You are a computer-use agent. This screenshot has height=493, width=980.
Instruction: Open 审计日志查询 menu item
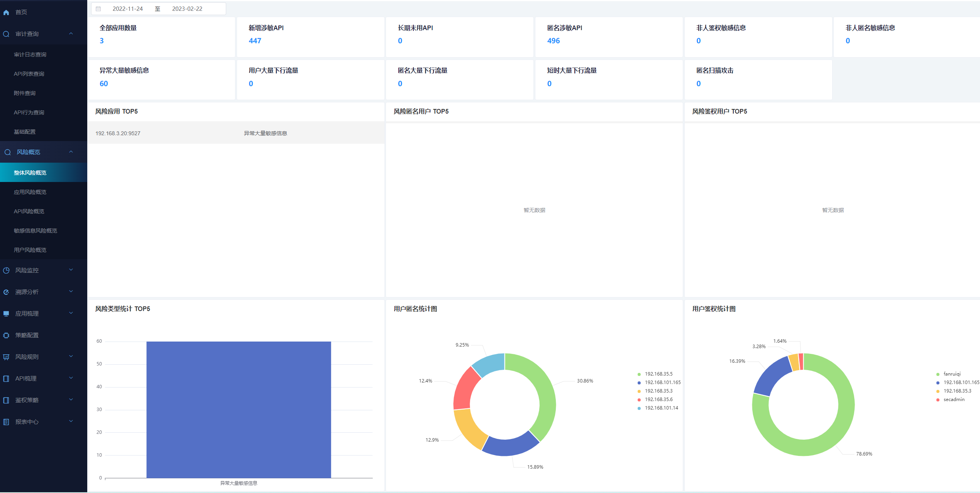point(44,54)
